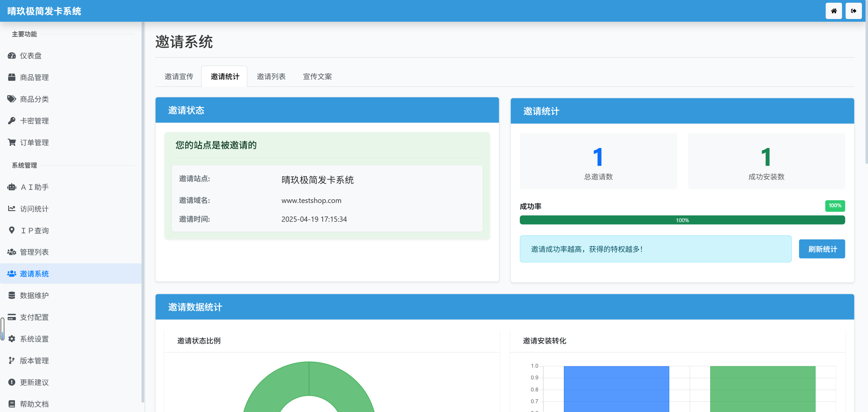Click the 您的站点是被邀请的 heading
The image size is (868, 412).
[x=216, y=145]
